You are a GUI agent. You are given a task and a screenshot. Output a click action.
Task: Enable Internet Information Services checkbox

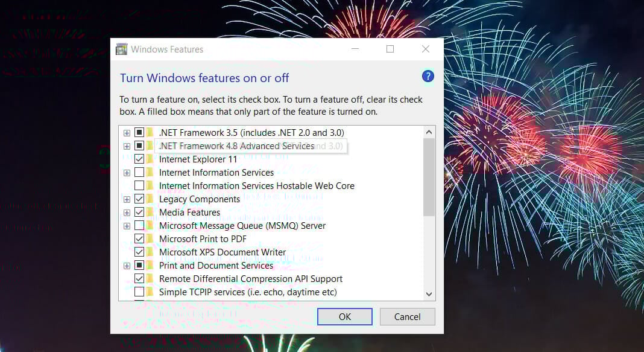(x=139, y=172)
